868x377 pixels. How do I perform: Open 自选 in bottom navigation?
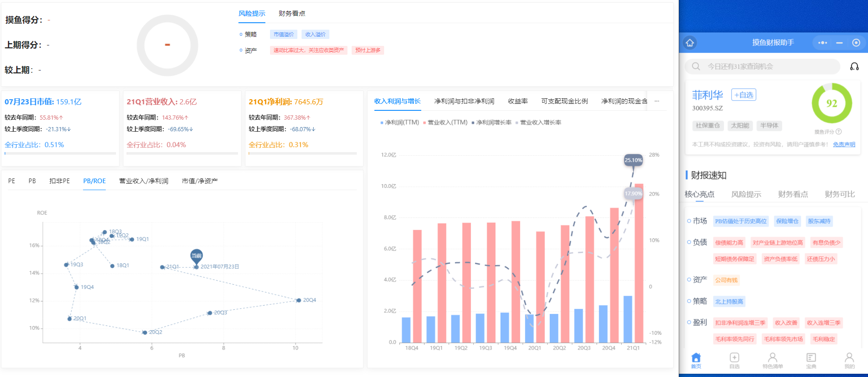(734, 360)
